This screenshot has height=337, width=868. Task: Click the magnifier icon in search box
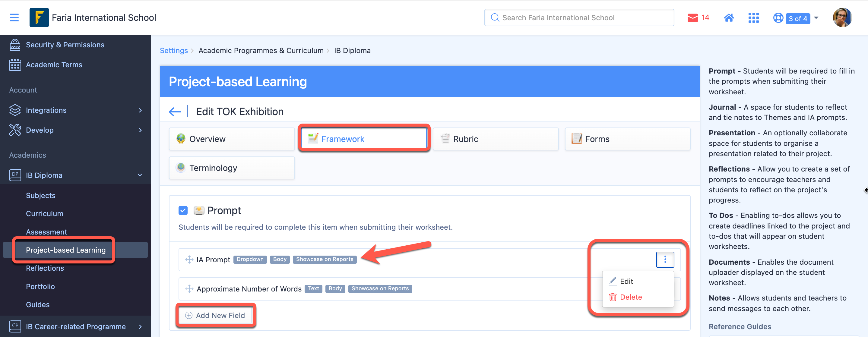495,17
